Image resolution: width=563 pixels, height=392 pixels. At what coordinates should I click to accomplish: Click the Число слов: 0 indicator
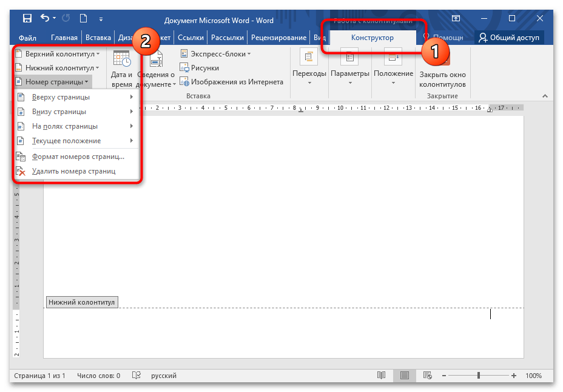coord(98,376)
